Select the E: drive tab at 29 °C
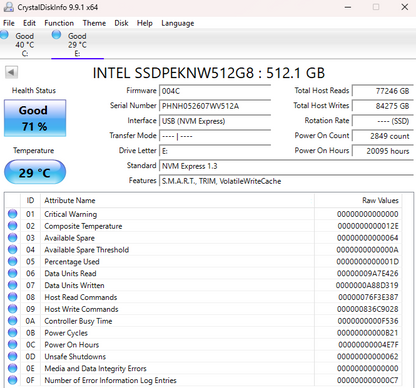416x388 pixels. point(77,44)
